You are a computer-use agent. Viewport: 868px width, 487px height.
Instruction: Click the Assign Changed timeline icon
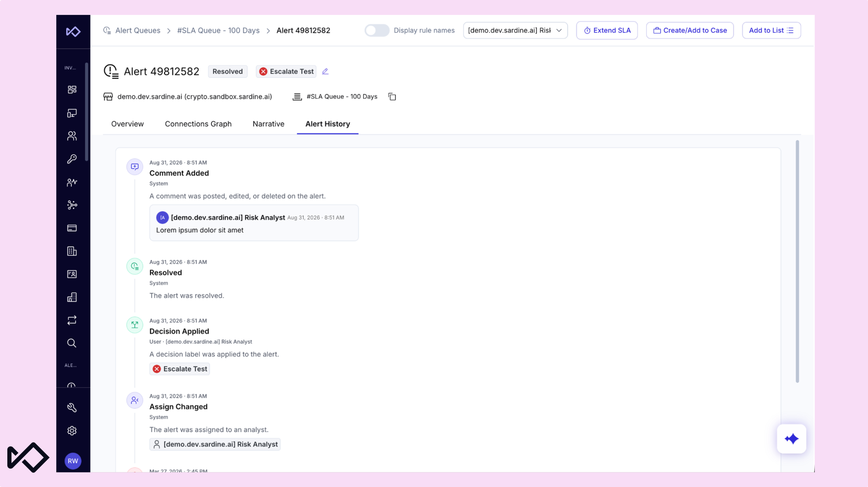135,400
